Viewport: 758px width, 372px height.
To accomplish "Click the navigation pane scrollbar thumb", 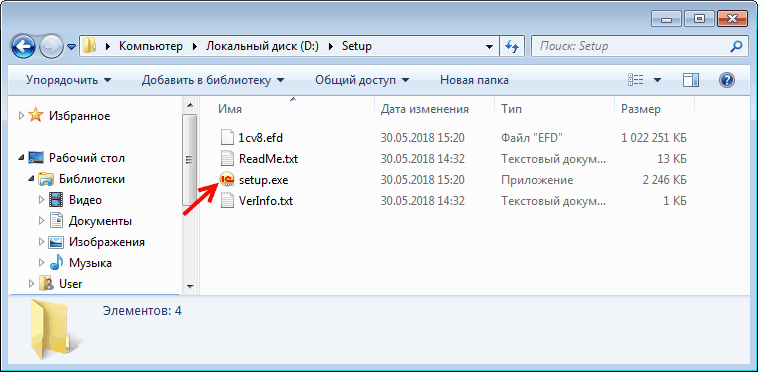I will pyautogui.click(x=190, y=160).
